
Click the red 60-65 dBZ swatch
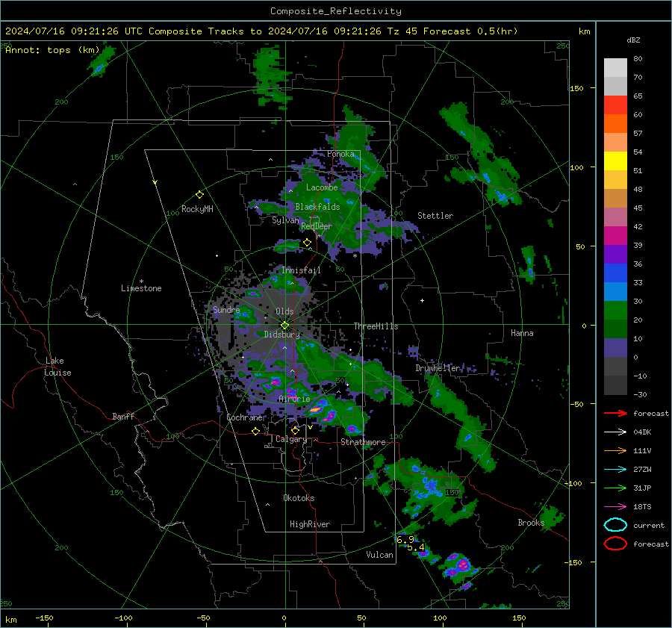click(x=615, y=105)
